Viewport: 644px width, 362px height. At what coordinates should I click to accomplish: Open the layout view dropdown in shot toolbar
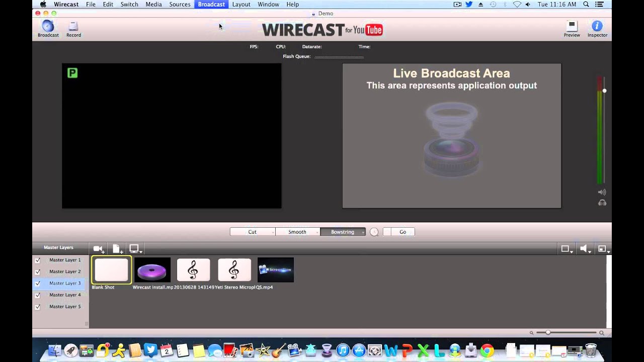point(567,249)
